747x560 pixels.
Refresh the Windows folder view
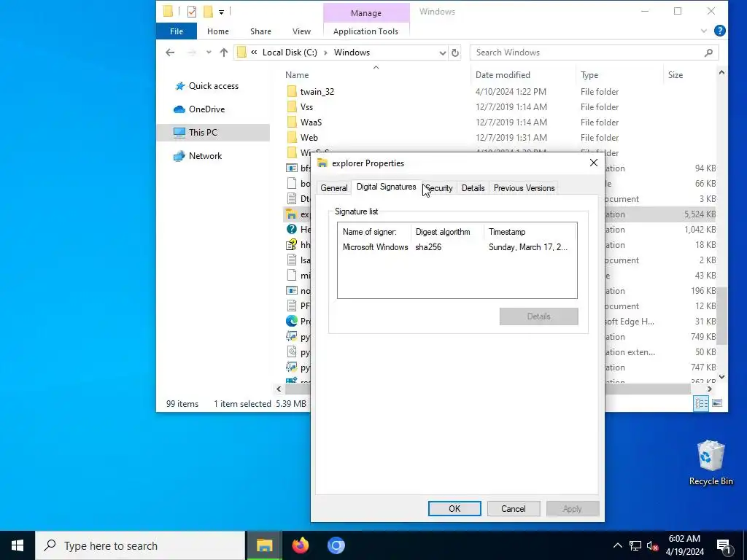click(x=455, y=52)
